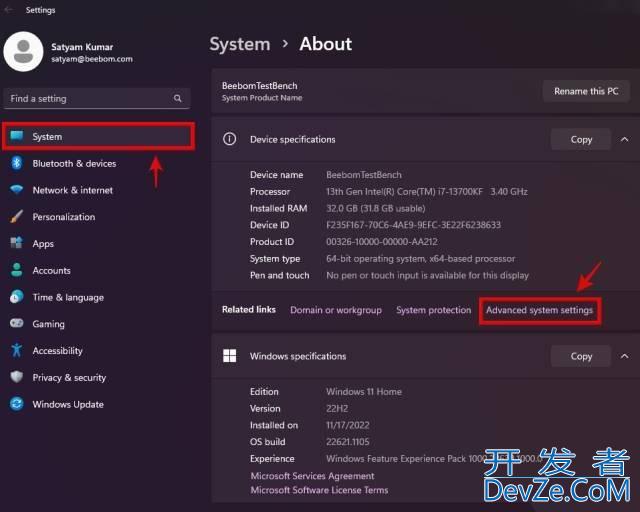This screenshot has width=640, height=512.
Task: Open Privacy & security settings
Action: pyautogui.click(x=98, y=377)
